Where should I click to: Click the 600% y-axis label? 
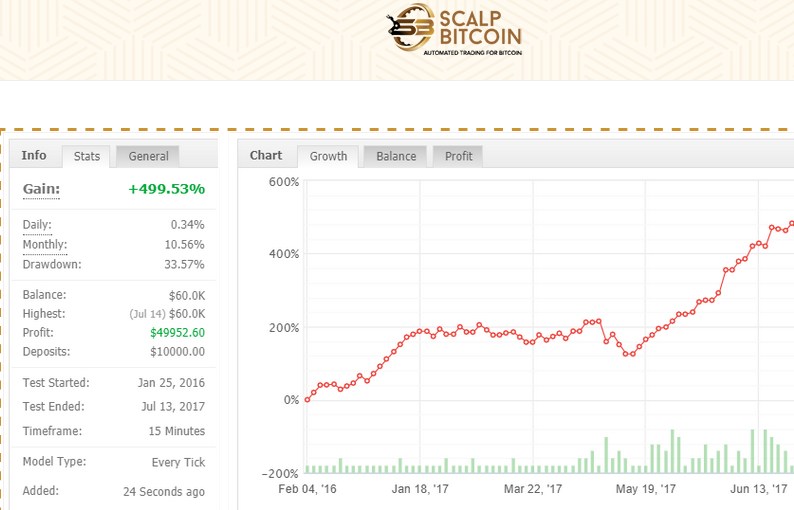coord(284,182)
